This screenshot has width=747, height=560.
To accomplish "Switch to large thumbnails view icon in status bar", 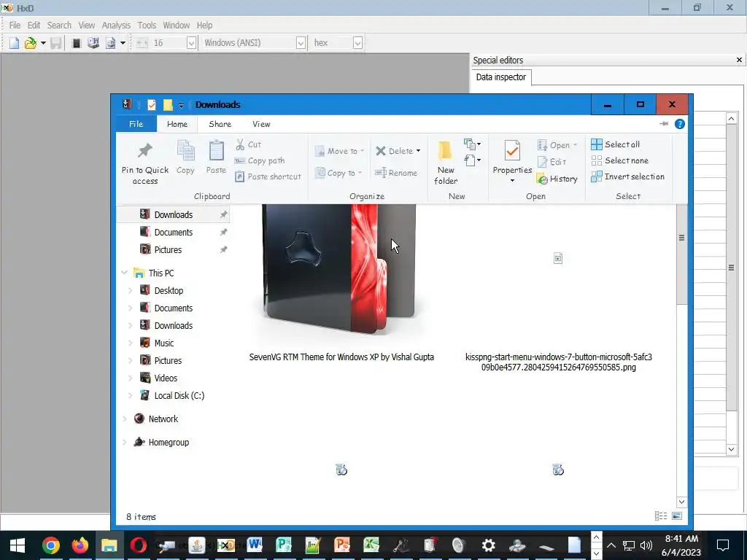I will 676,516.
